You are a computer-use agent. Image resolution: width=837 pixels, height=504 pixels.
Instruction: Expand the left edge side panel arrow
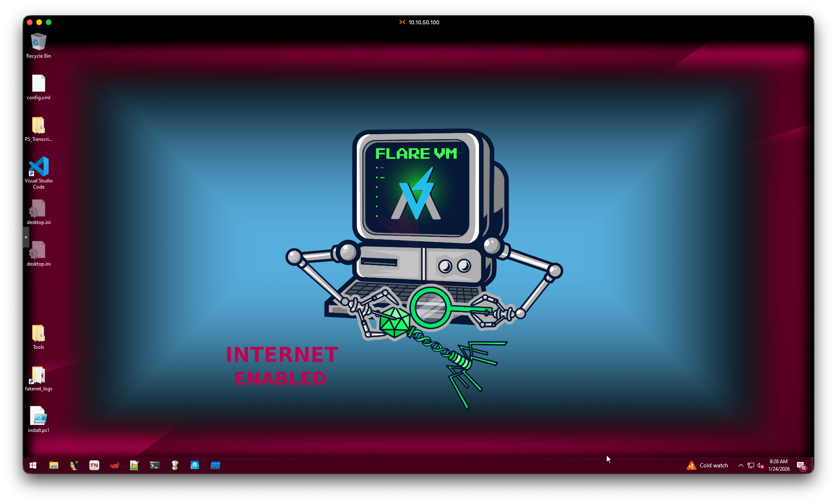(26, 237)
